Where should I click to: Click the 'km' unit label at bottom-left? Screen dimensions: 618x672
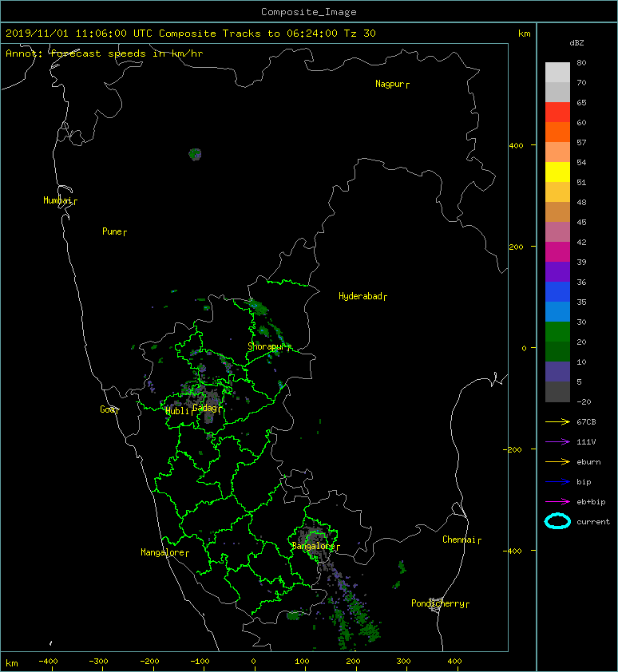pyautogui.click(x=12, y=663)
